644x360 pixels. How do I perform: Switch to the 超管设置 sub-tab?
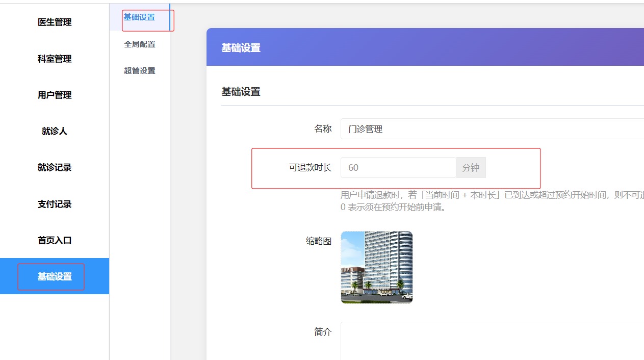point(140,71)
